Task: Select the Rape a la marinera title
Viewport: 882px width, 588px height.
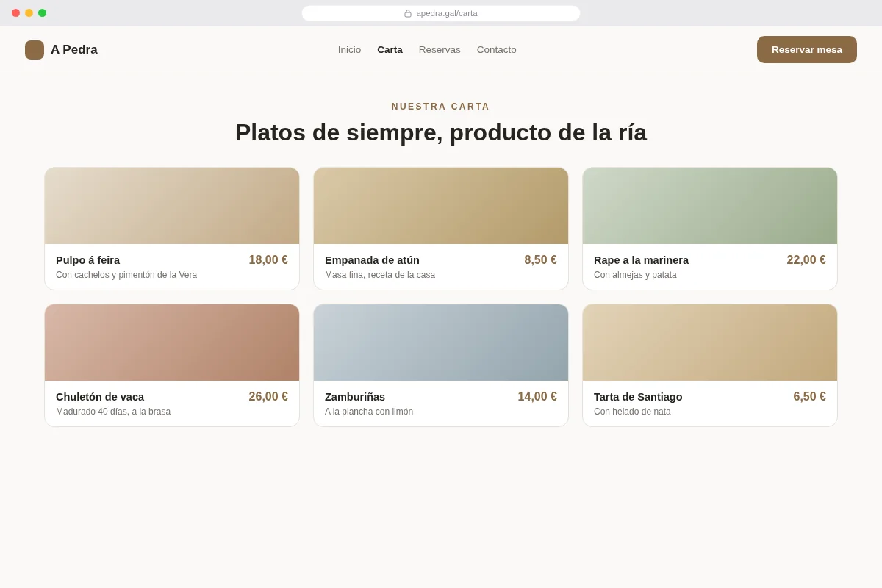Action: pyautogui.click(x=641, y=260)
